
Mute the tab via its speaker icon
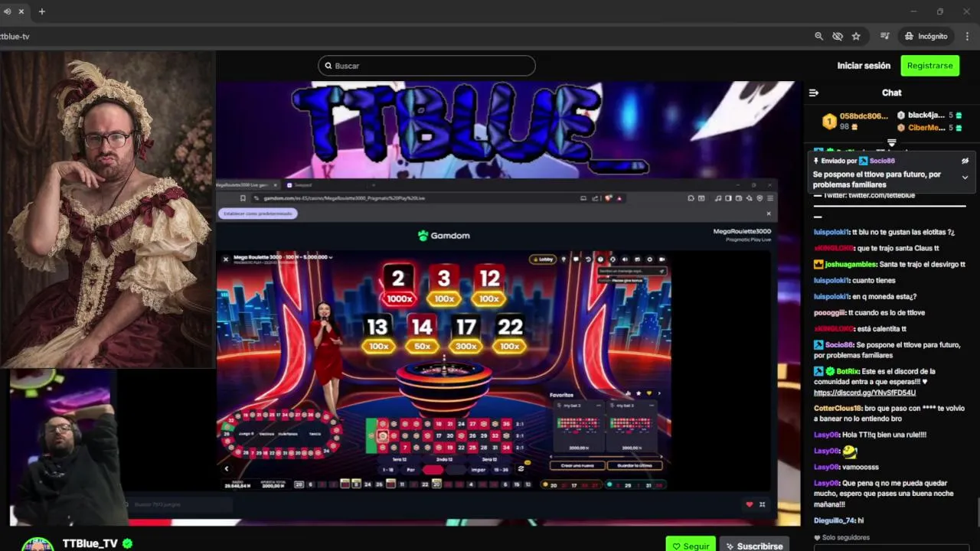[7, 11]
